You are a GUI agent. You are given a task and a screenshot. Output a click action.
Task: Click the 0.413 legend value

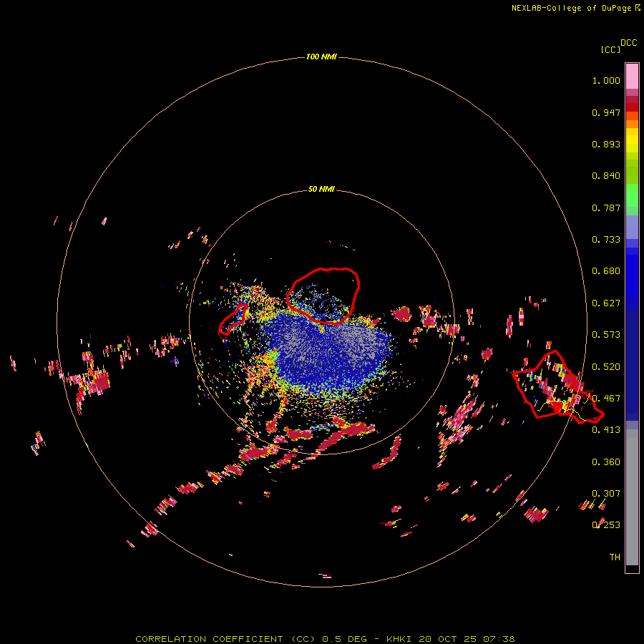[x=606, y=430]
